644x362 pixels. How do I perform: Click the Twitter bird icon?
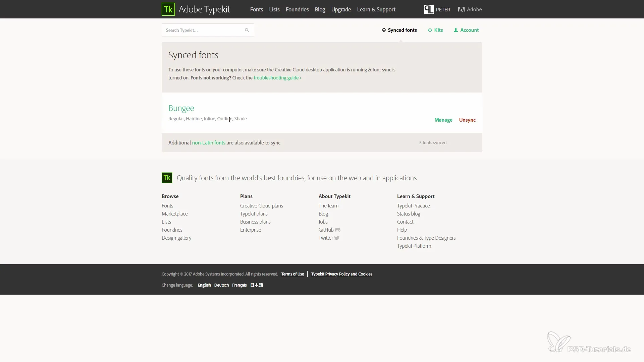(337, 238)
